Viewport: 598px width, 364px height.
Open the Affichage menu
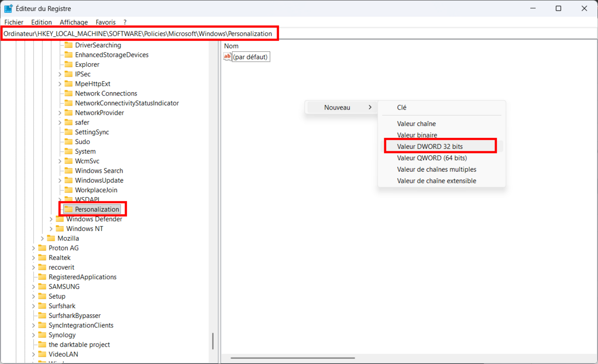(x=74, y=22)
